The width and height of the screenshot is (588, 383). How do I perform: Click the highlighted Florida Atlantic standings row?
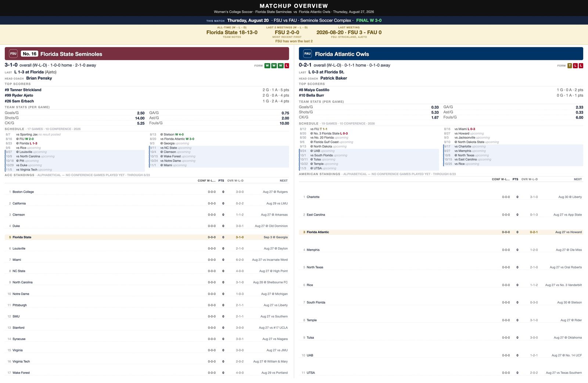(x=441, y=232)
